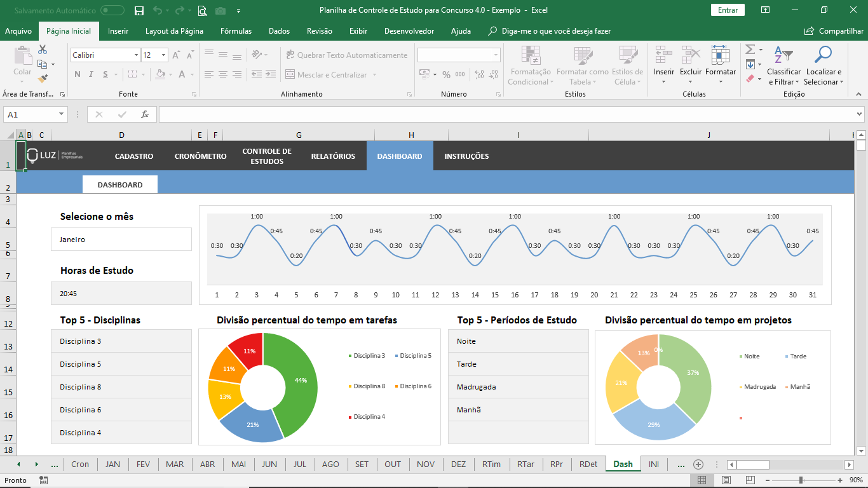Toggle Salvamento Automático switch
Image resolution: width=868 pixels, height=488 pixels.
(x=112, y=10)
